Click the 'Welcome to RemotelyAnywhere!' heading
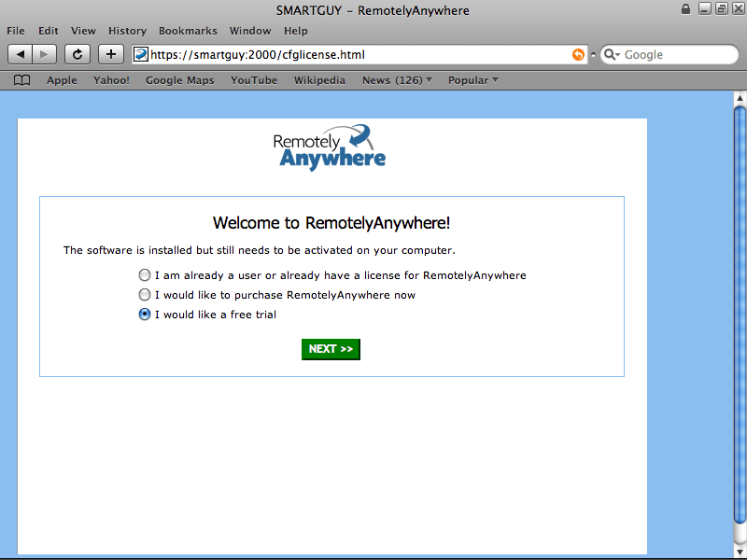 click(331, 223)
